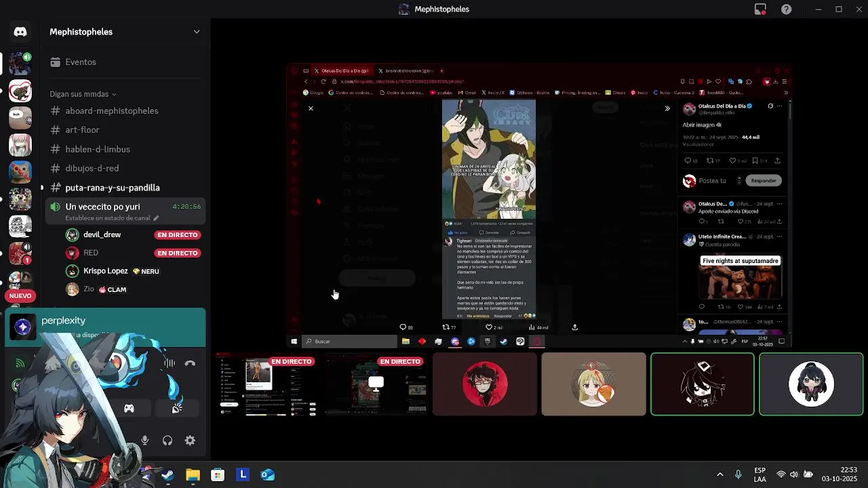Viewport: 868px width, 488px height.
Task: Open Outlook from the taskbar
Action: pos(268,474)
